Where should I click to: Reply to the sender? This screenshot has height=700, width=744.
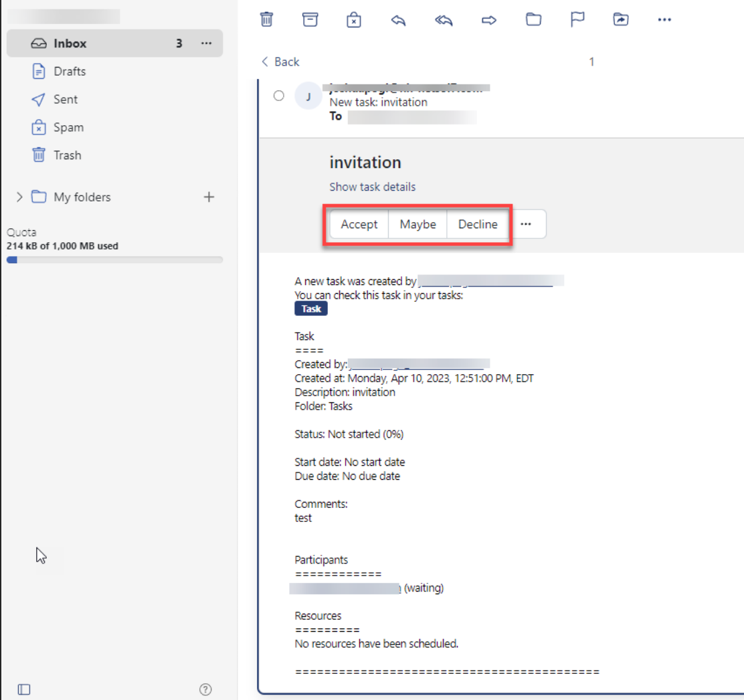click(398, 19)
